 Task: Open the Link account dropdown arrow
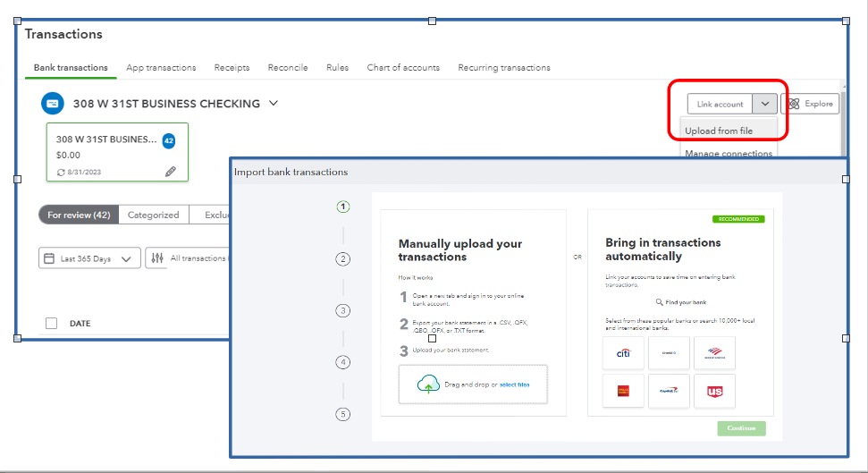765,104
